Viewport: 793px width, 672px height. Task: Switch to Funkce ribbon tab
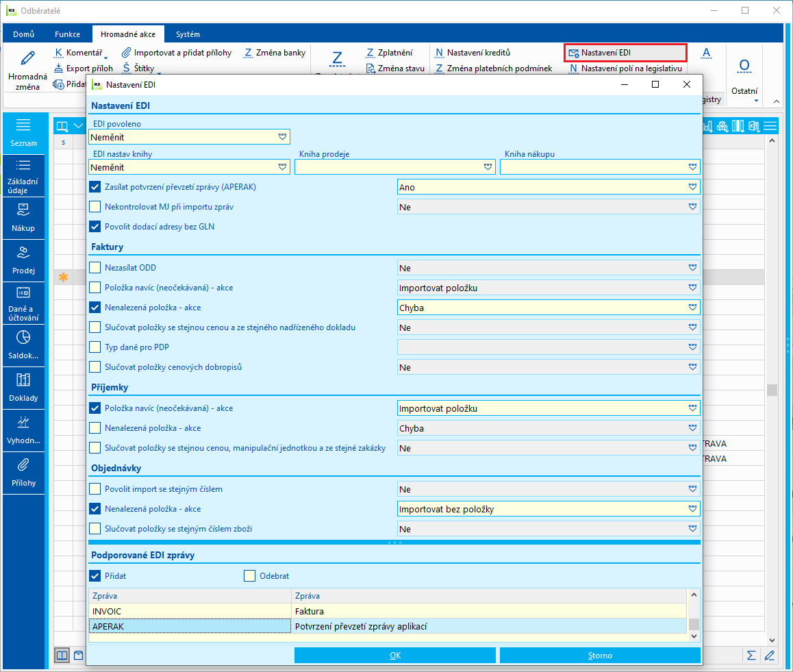click(x=67, y=34)
